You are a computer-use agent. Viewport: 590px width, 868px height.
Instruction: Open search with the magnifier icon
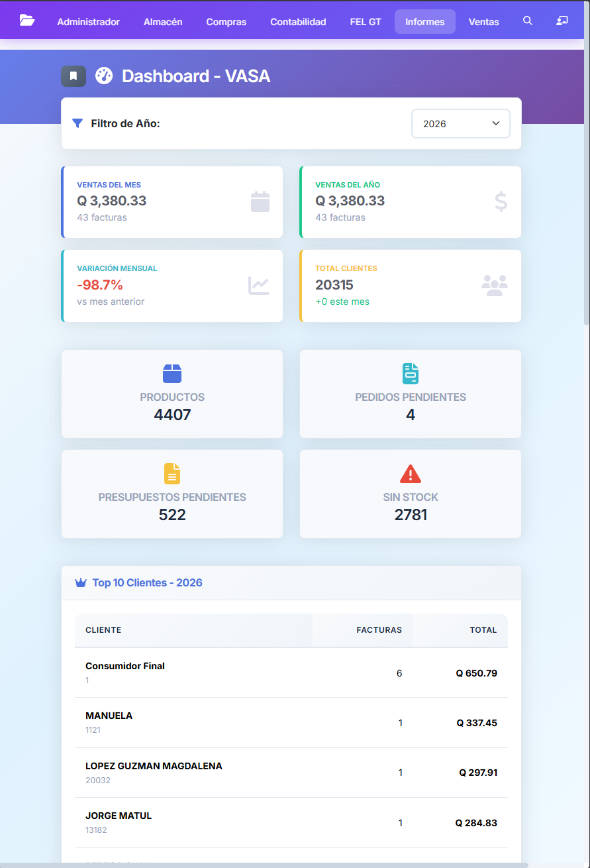coord(528,21)
